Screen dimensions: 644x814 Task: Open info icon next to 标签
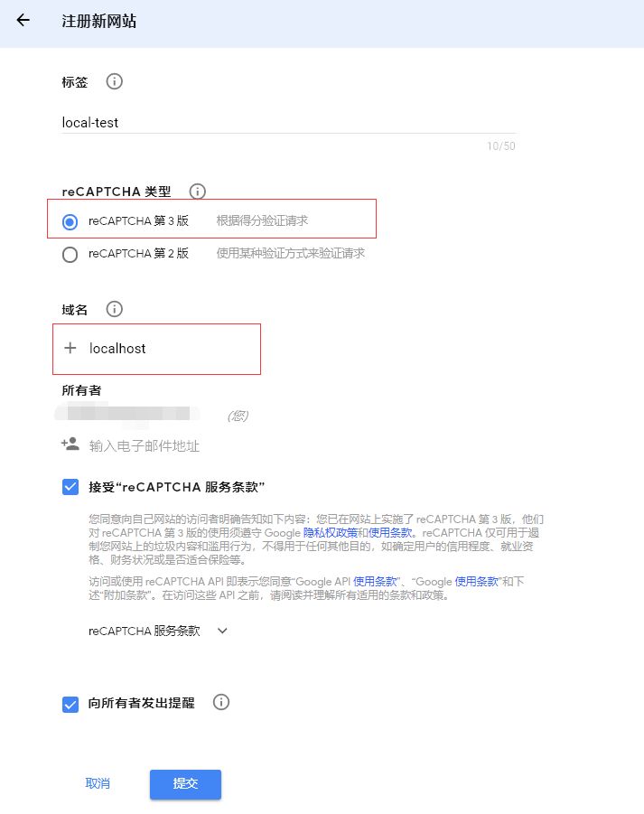coord(114,81)
